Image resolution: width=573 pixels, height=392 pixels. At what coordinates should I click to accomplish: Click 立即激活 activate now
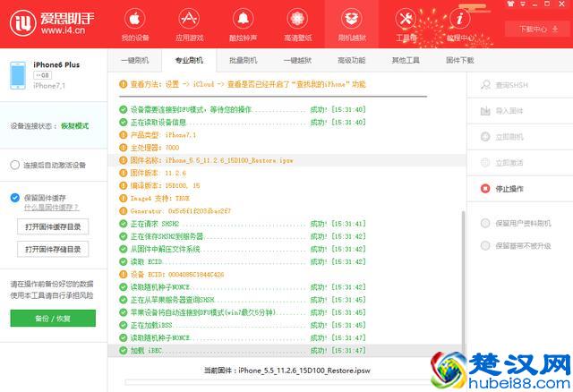coord(519,163)
